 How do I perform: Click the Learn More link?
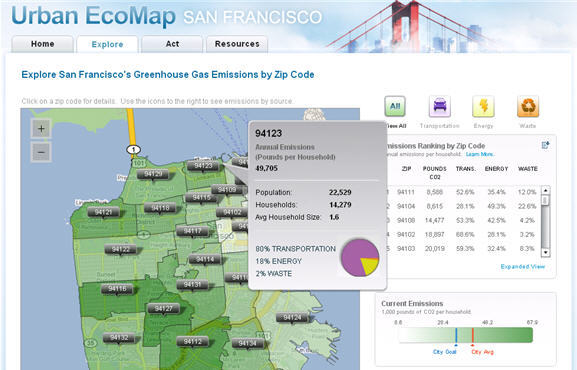pos(480,154)
